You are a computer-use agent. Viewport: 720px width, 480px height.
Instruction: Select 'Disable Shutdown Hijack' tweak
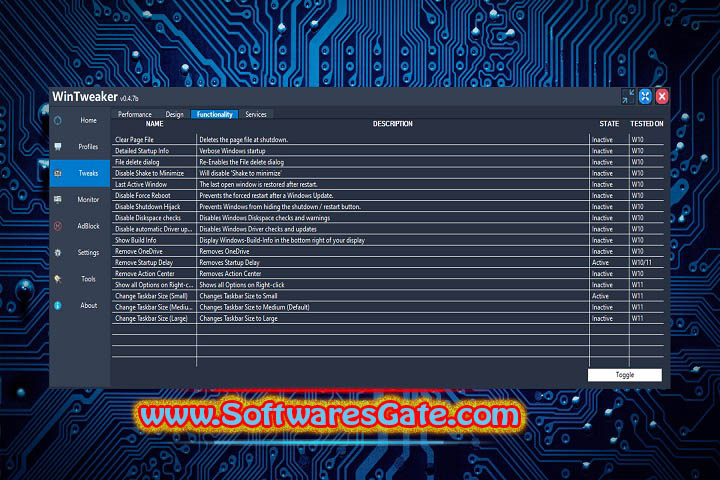tap(147, 207)
